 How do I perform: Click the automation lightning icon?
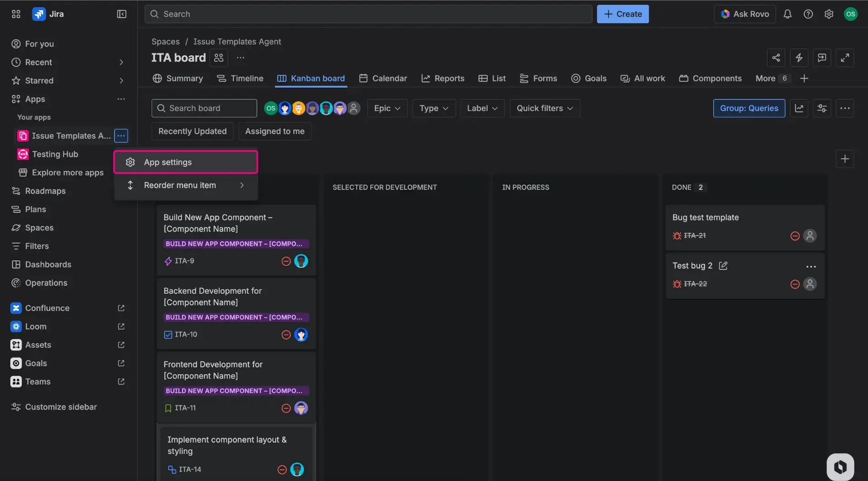point(799,58)
